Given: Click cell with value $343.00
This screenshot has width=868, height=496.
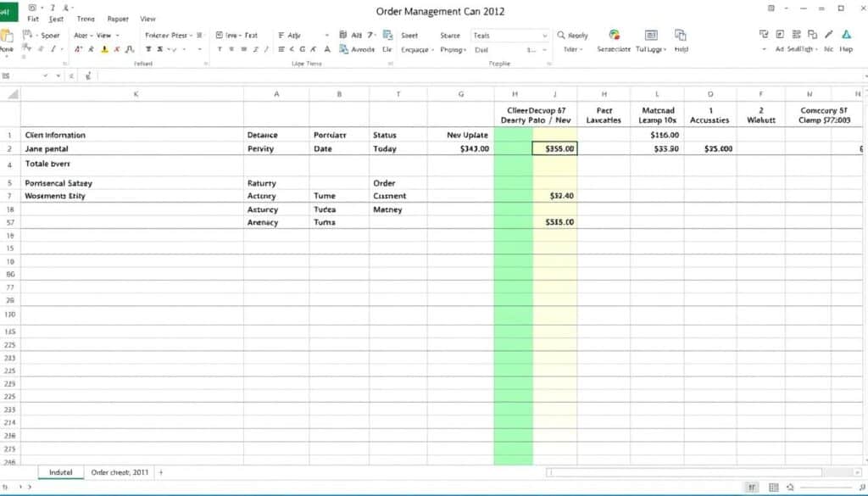Looking at the screenshot, I should pos(460,148).
